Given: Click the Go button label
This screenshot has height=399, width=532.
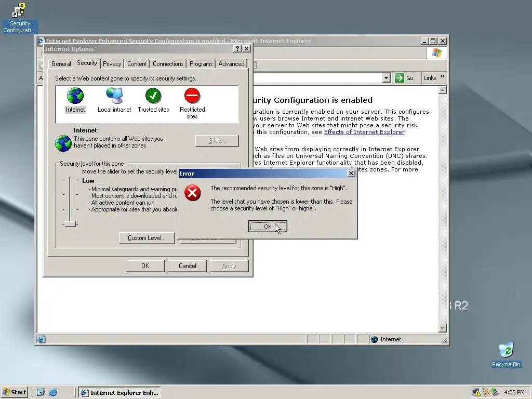Looking at the screenshot, I should pos(410,78).
